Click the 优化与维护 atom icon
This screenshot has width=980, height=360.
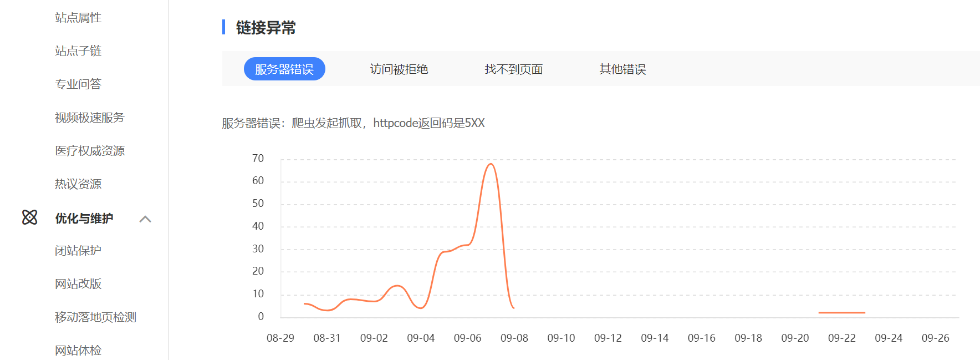pyautogui.click(x=30, y=217)
